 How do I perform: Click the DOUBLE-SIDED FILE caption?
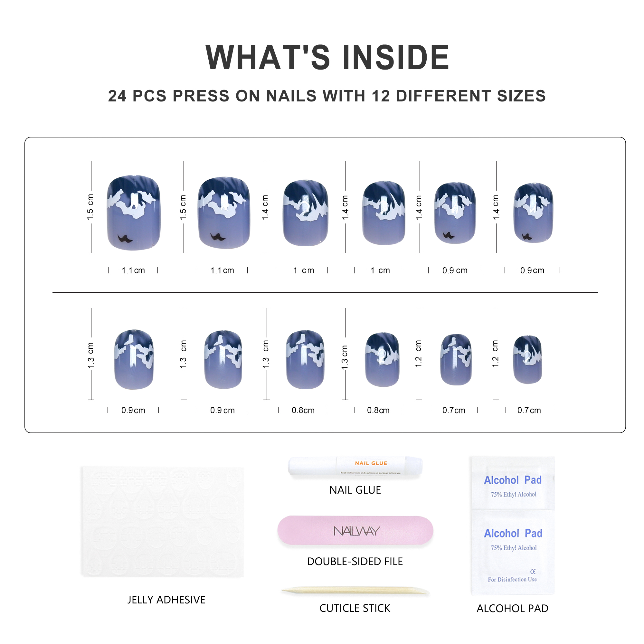[355, 561]
